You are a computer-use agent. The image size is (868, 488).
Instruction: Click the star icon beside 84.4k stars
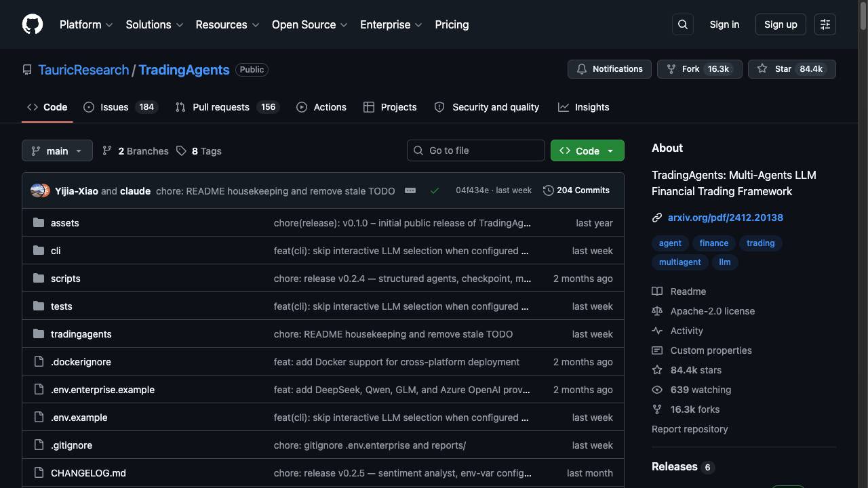point(657,370)
